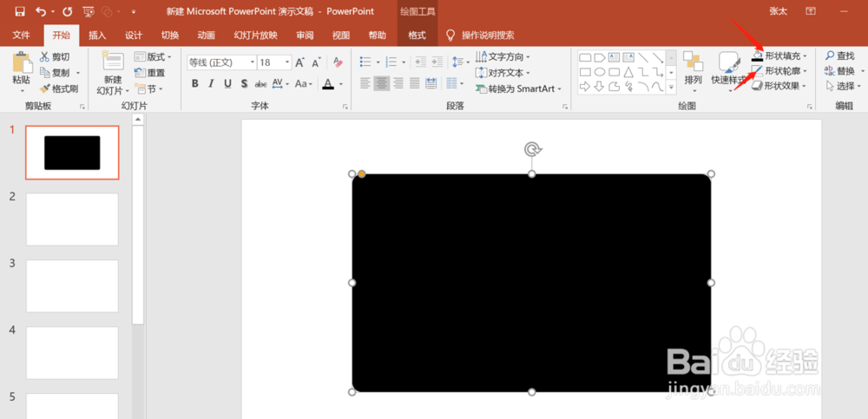This screenshot has height=419, width=868.
Task: Click the Save icon in quick access toolbar
Action: 20,11
